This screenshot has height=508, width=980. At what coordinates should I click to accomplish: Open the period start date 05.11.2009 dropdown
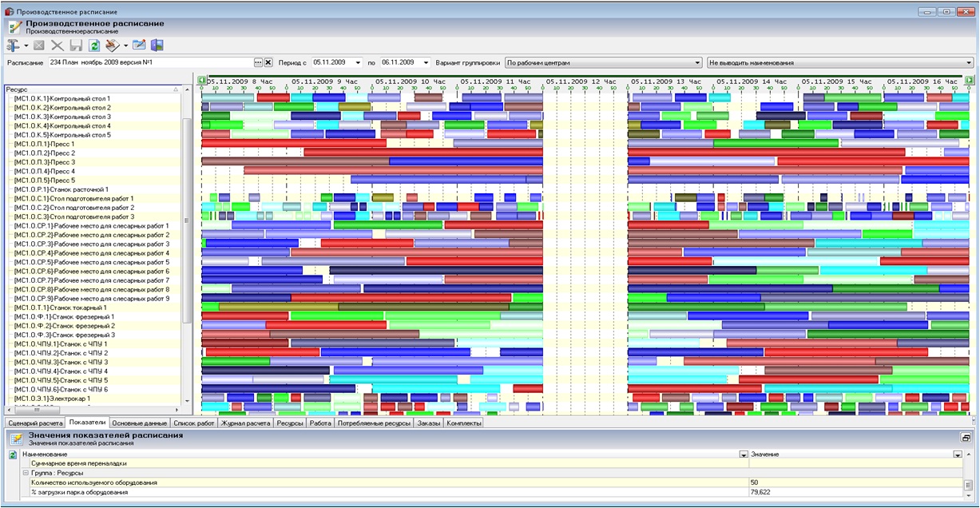click(x=359, y=62)
